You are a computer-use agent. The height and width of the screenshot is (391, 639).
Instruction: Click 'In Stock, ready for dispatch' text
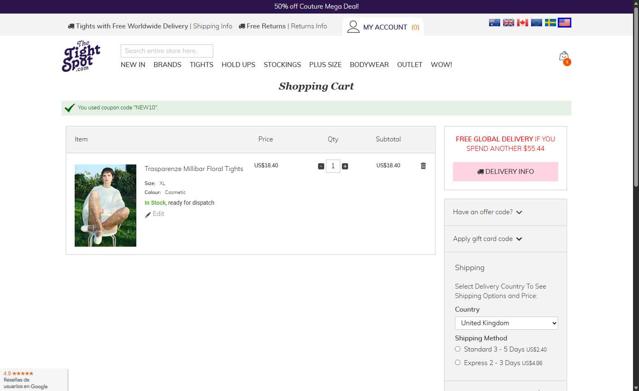click(x=179, y=203)
